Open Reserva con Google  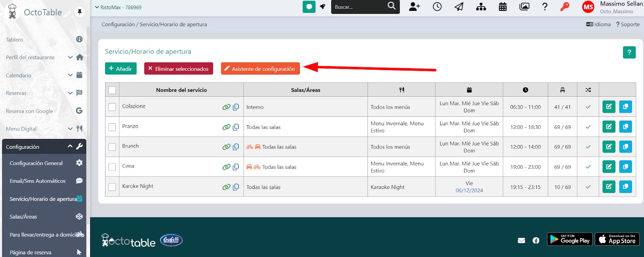[x=44, y=111]
